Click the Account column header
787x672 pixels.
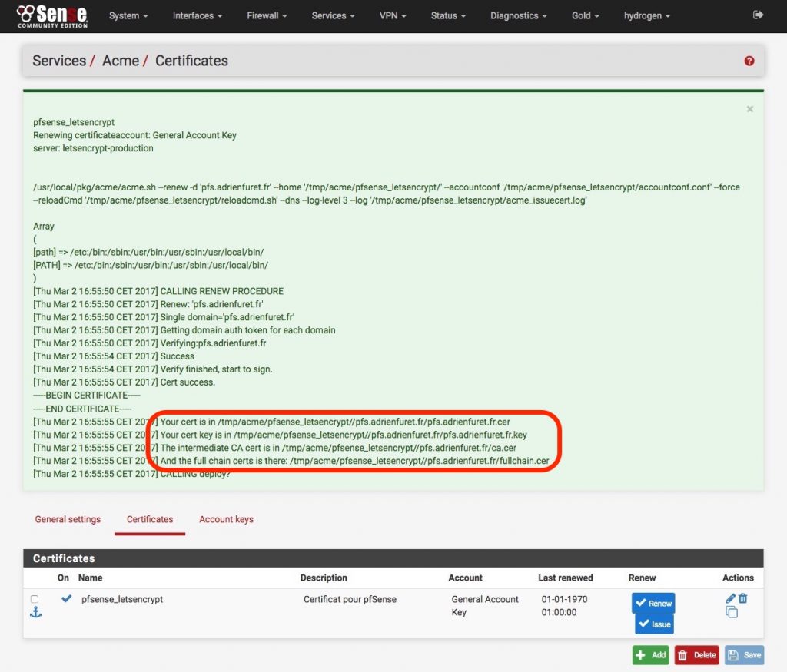(x=465, y=578)
